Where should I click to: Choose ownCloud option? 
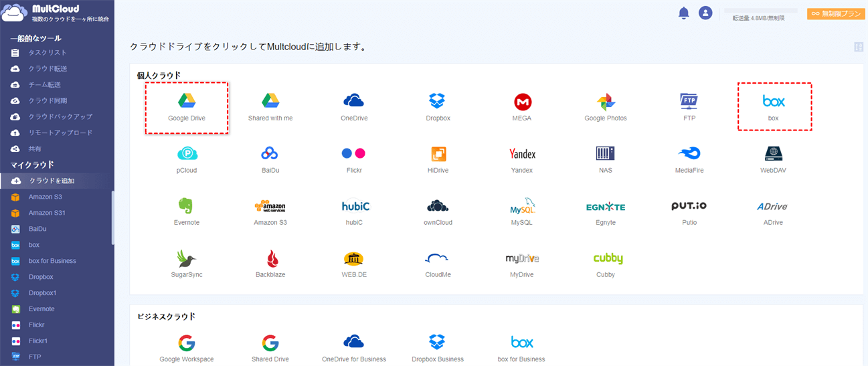[x=438, y=212]
